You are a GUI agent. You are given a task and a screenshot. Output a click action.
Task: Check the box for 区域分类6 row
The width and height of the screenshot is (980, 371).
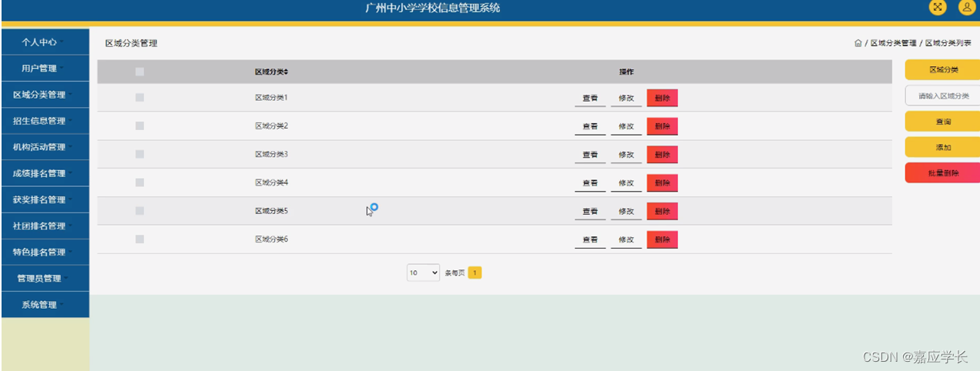(139, 239)
